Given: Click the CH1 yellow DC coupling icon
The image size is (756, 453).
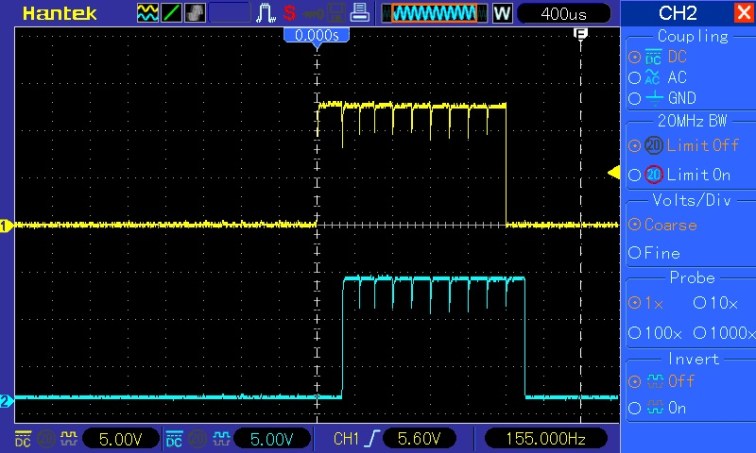Looking at the screenshot, I should (23, 439).
